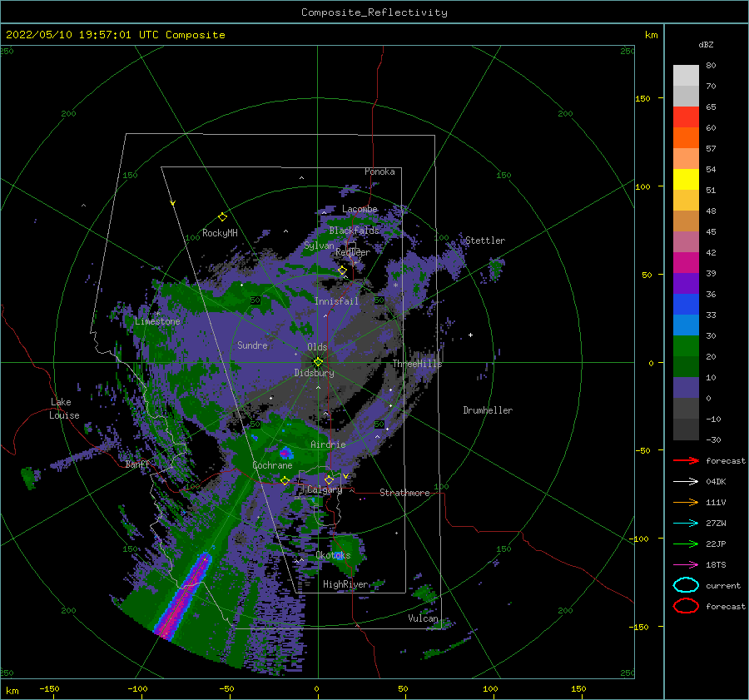The height and width of the screenshot is (700, 749).
Task: Click the cyan 'current' ellipse icon
Action: click(x=686, y=585)
